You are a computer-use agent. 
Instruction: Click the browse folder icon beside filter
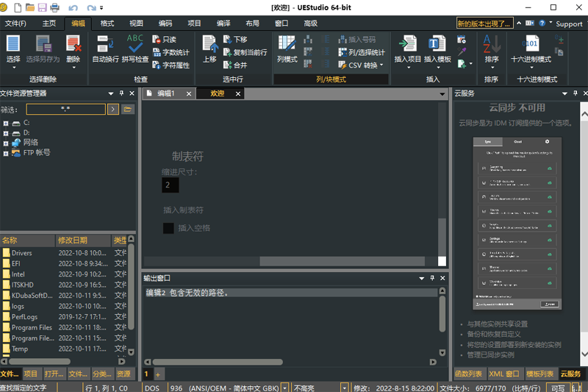pos(128,109)
